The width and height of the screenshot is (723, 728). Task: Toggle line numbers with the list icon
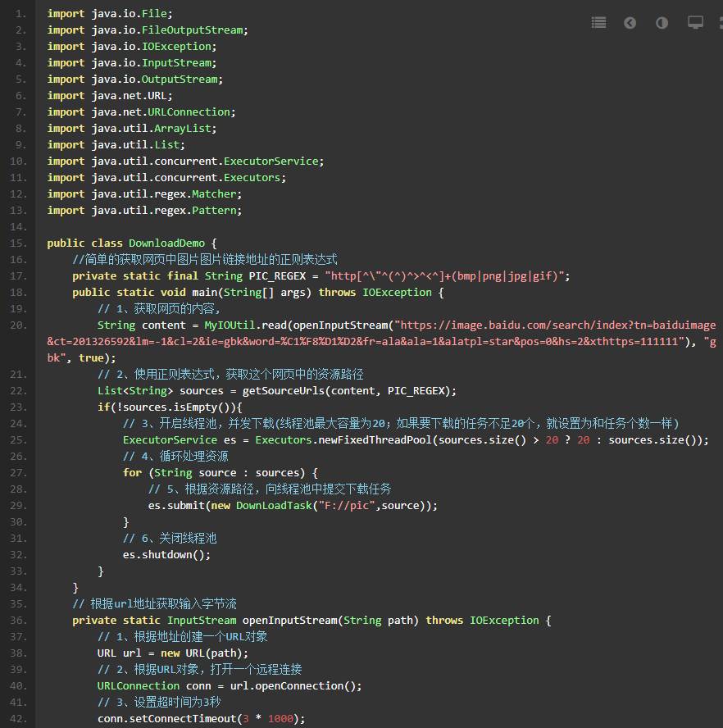click(x=599, y=23)
